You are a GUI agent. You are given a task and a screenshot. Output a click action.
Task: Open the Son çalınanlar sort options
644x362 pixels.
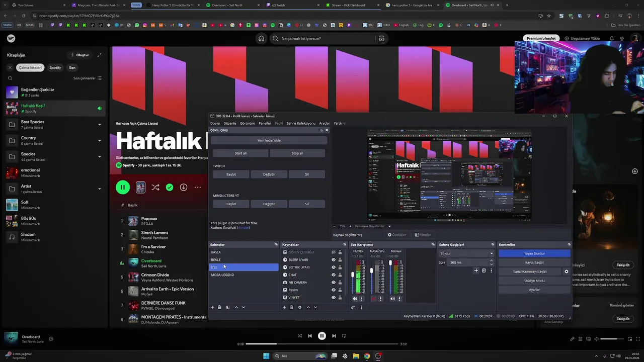(x=88, y=78)
